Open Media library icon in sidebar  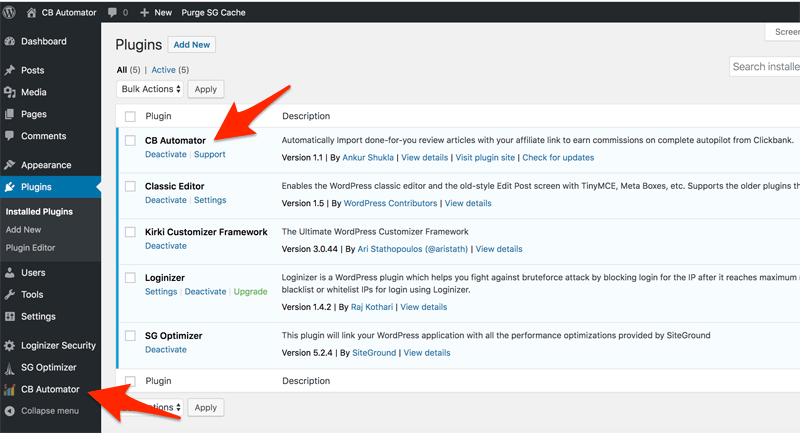click(x=10, y=93)
